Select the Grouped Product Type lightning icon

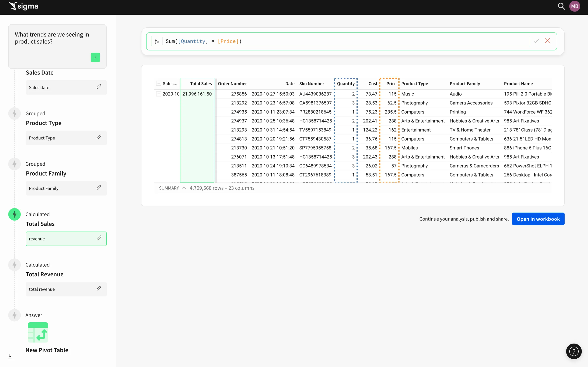pos(15,113)
